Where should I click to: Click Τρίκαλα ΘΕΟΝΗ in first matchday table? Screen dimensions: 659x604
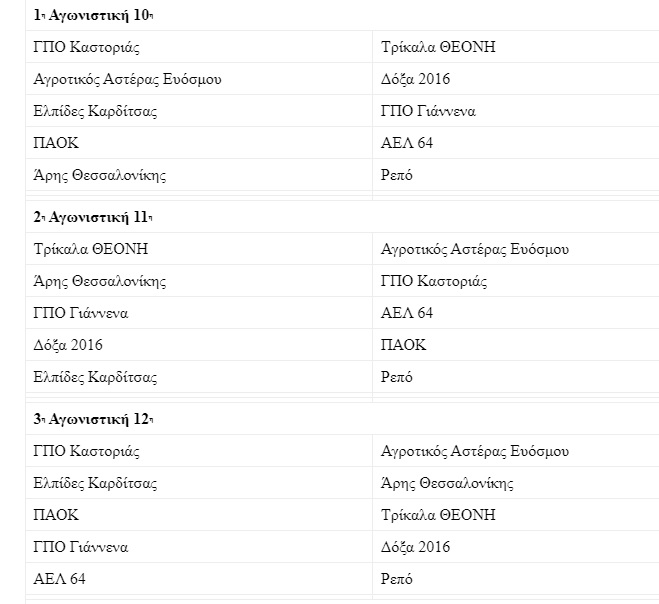[438, 47]
